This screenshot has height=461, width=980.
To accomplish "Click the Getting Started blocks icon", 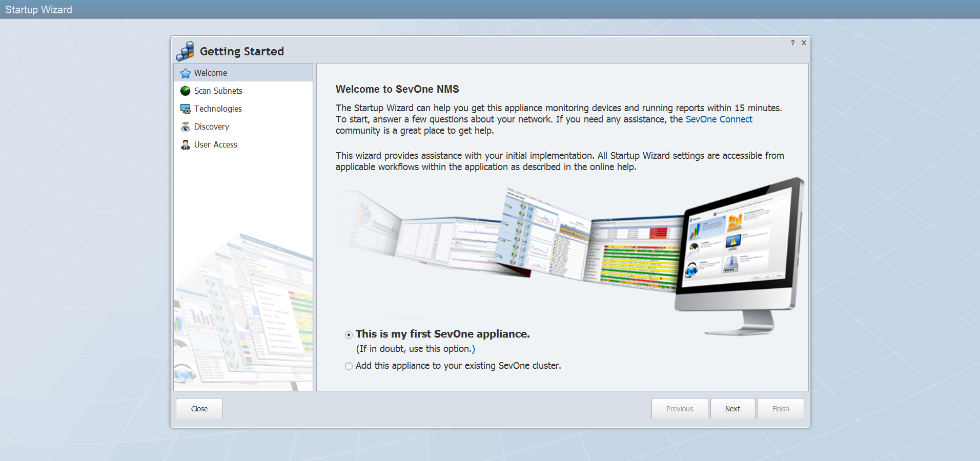I will pyautogui.click(x=185, y=51).
